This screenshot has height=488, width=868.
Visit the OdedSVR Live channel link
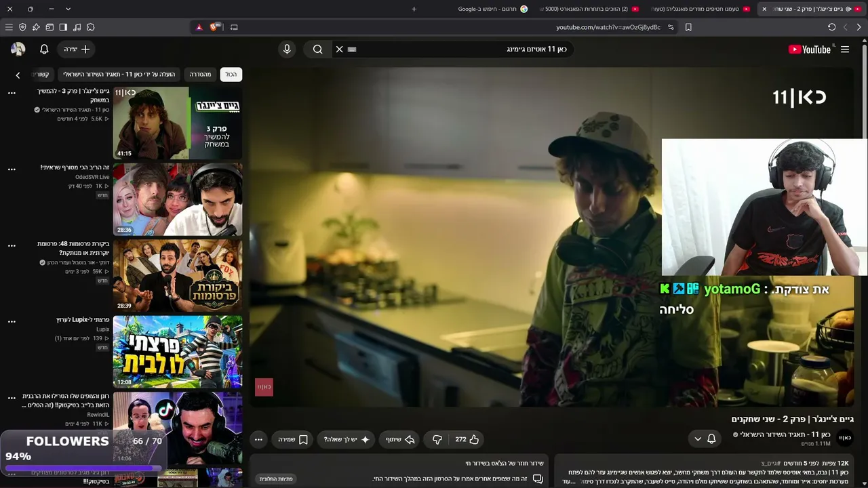pyautogui.click(x=92, y=177)
